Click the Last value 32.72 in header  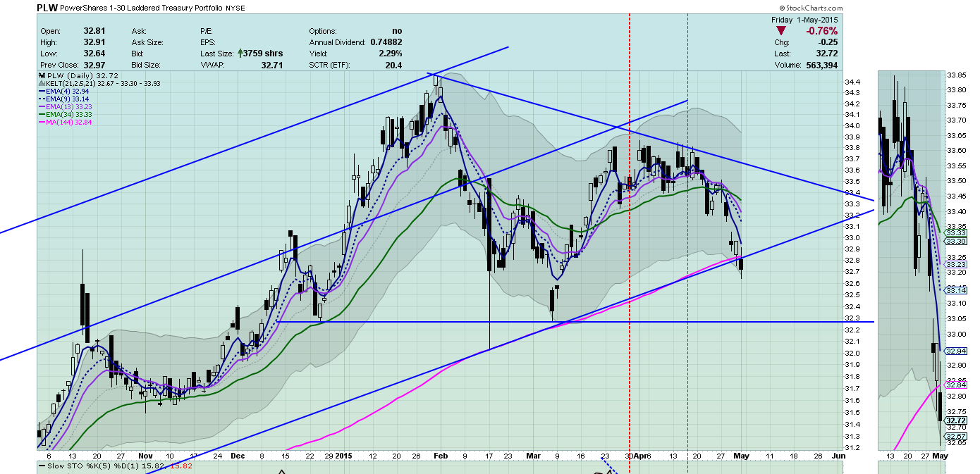(828, 54)
